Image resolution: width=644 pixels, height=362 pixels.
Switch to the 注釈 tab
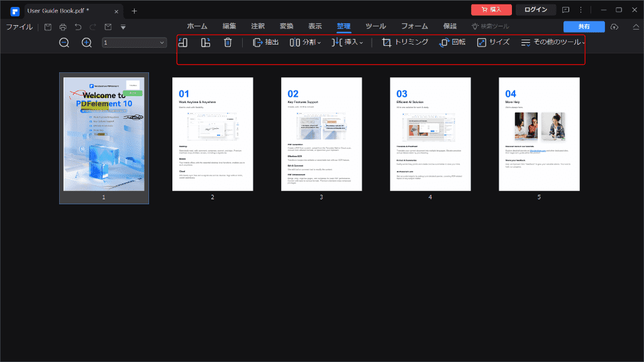pos(258,26)
